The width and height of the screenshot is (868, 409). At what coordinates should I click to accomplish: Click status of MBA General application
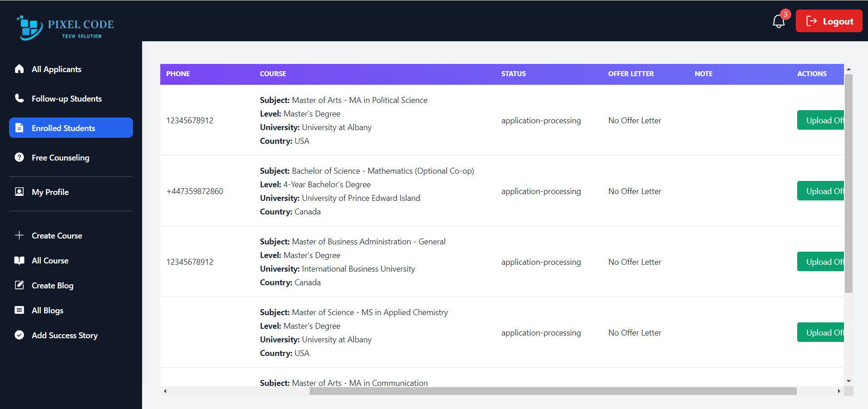pyautogui.click(x=541, y=262)
